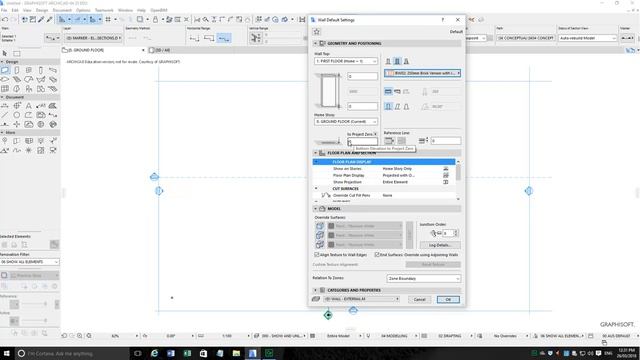This screenshot has height=360, width=640.
Task: Open the building material Brick Veneer dropdown
Action: coord(422,73)
